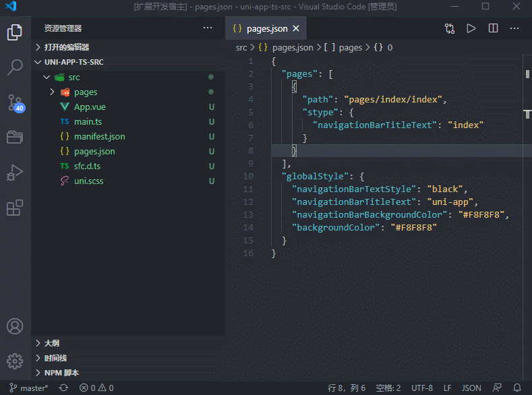Open sfc.d.ts file
Viewport: 532px width, 395px height.
[129, 166]
